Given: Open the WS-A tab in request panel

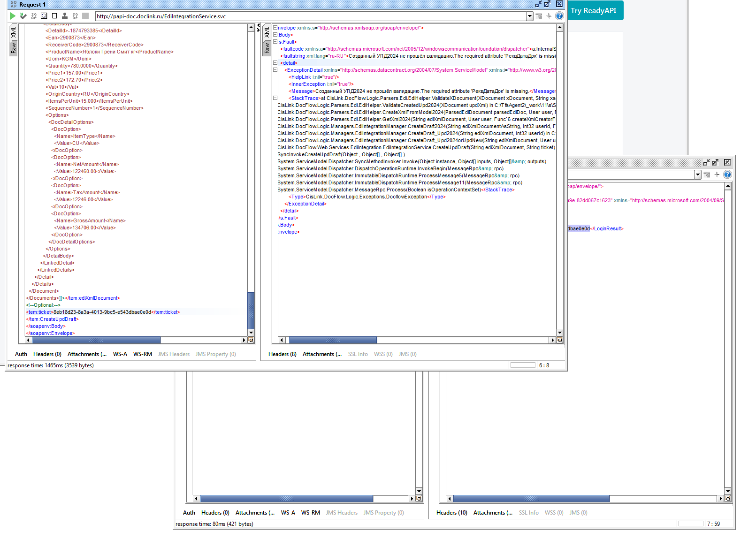Looking at the screenshot, I should click(120, 354).
